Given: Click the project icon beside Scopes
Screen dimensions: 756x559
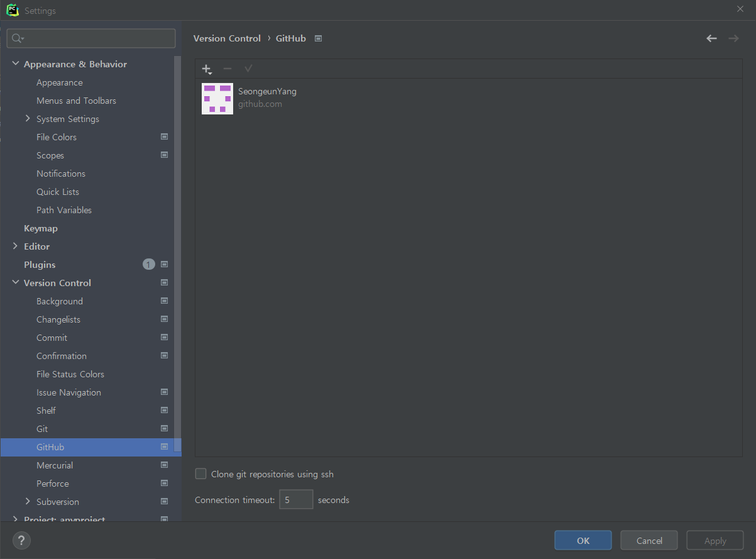Looking at the screenshot, I should 164,155.
